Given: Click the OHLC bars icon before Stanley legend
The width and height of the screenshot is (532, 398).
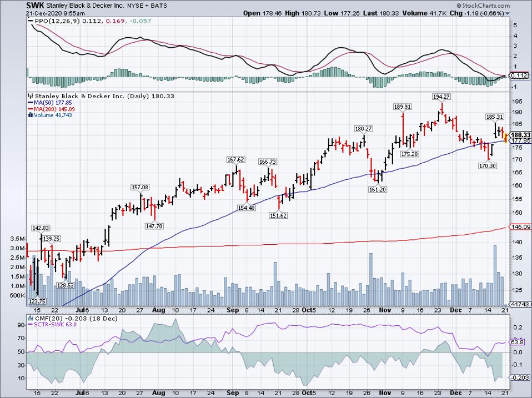Looking at the screenshot, I should pos(31,96).
